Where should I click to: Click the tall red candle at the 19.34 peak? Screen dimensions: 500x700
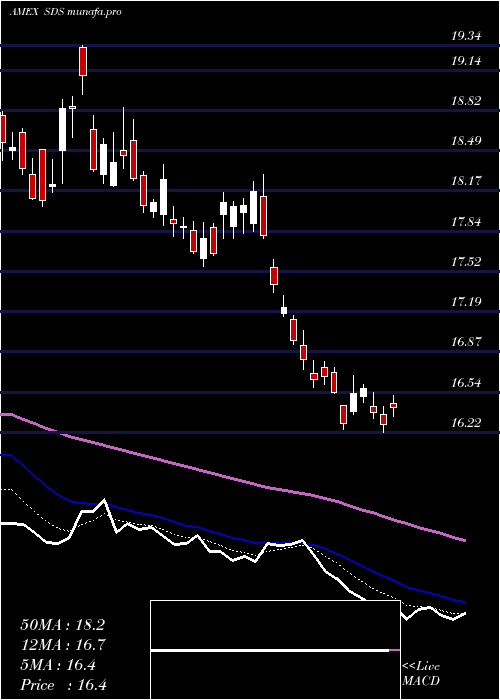click(83, 61)
